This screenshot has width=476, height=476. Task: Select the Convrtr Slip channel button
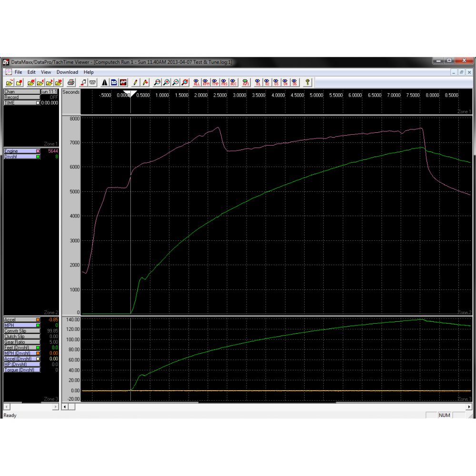click(x=21, y=331)
